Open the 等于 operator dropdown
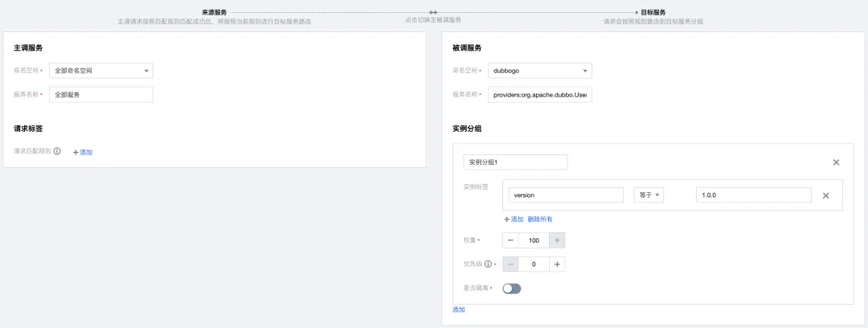Viewport: 868px width, 328px height. [649, 195]
